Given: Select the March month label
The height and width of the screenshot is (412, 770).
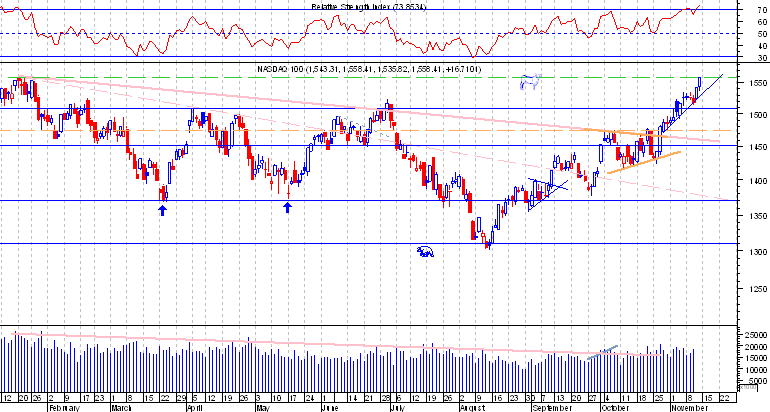Looking at the screenshot, I should tap(122, 408).
